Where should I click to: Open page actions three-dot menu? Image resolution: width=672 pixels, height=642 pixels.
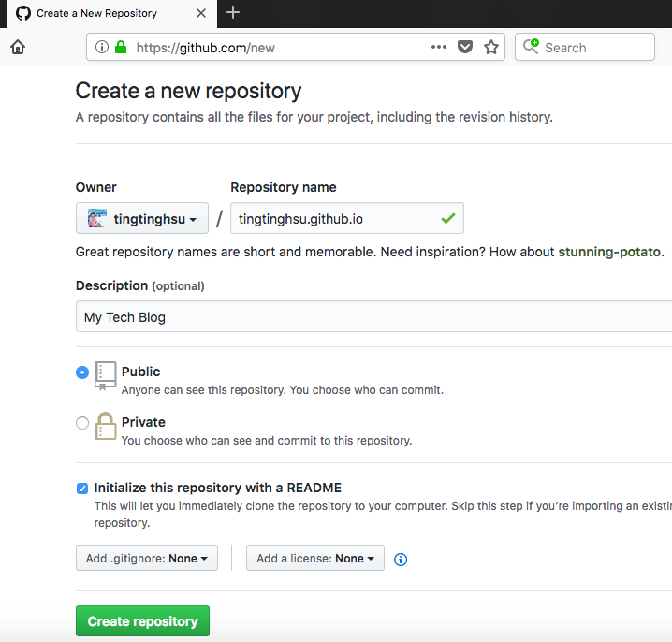pos(438,47)
